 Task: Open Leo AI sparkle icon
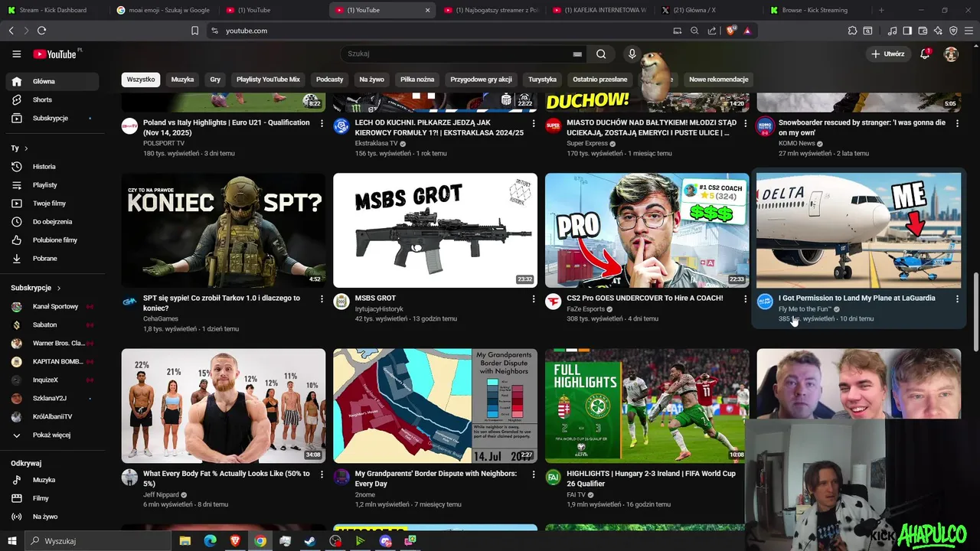coord(938,31)
